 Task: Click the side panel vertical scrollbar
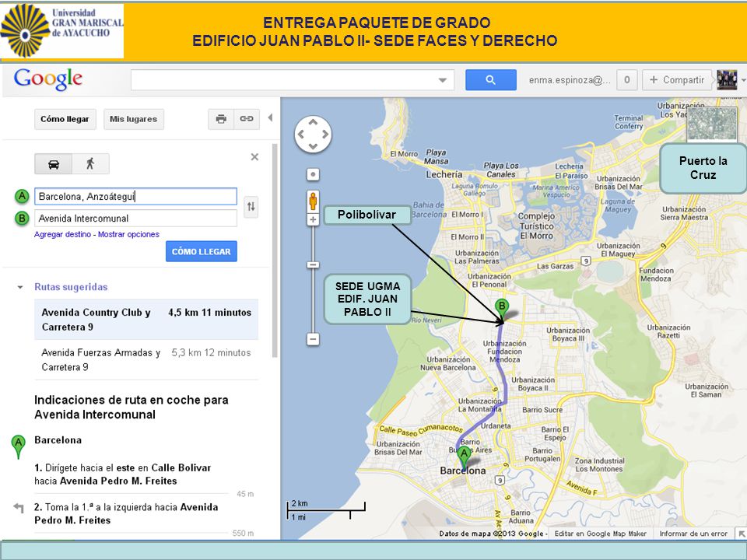coord(275,250)
